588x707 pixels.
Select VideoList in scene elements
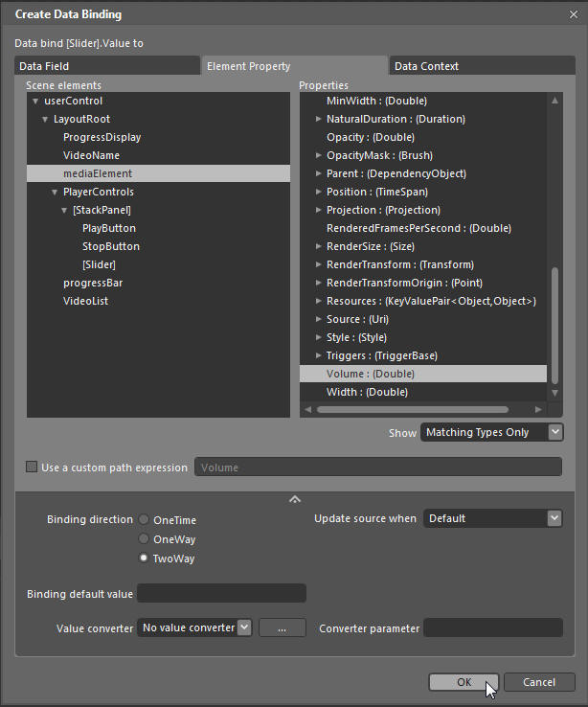[x=85, y=301]
